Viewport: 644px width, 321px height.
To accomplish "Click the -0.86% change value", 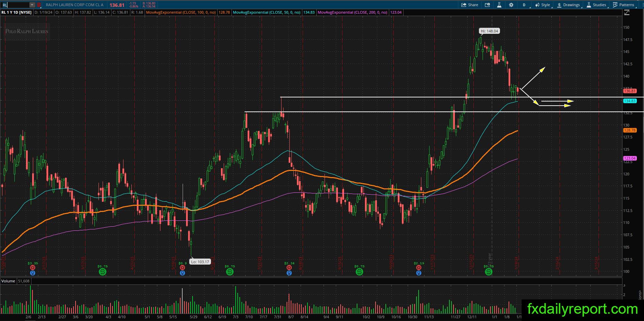I will pos(134,6).
